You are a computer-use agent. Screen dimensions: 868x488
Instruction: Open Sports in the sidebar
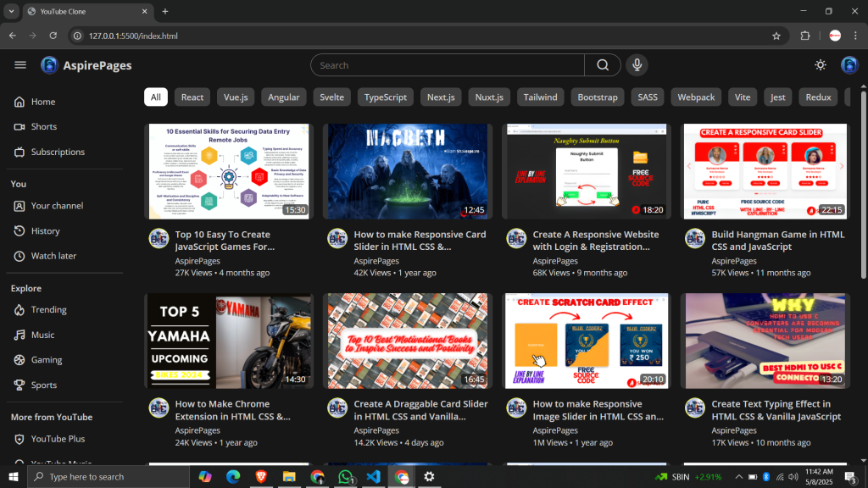pos(64,385)
